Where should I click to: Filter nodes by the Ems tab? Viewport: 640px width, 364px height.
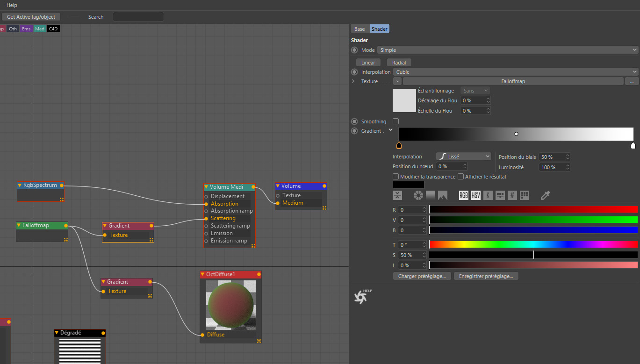[26, 29]
